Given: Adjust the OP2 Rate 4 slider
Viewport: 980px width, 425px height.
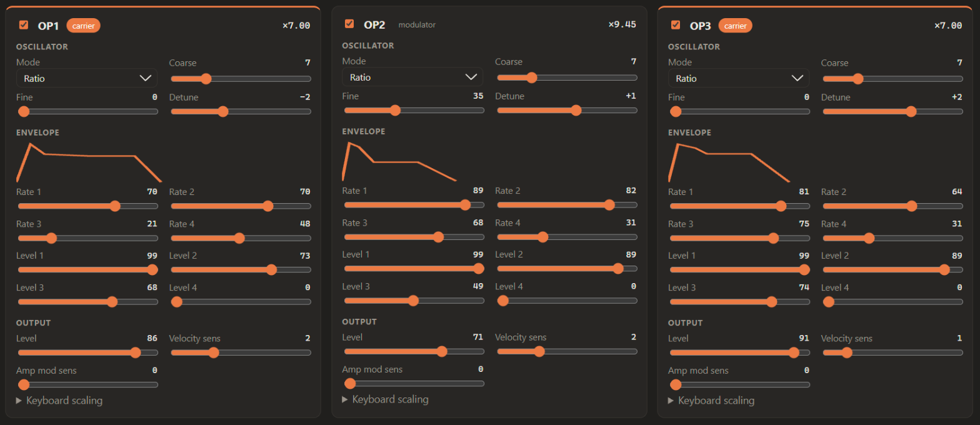Looking at the screenshot, I should (567, 236).
